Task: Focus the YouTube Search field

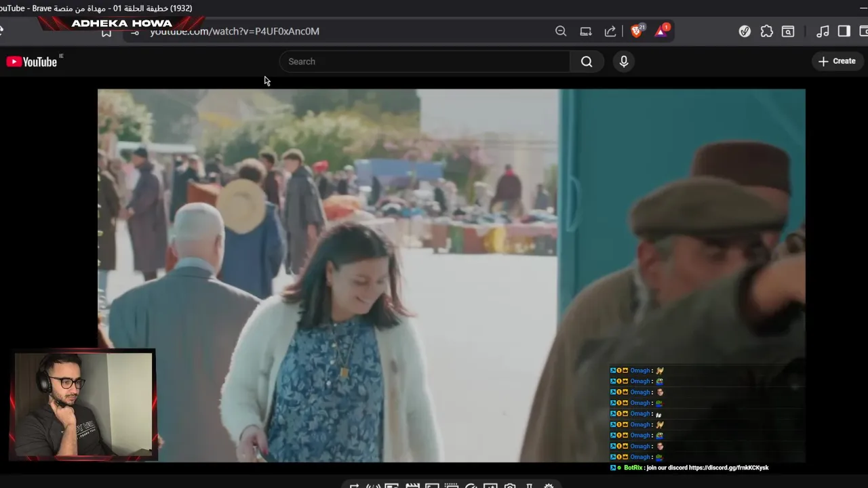Action: pyautogui.click(x=425, y=62)
